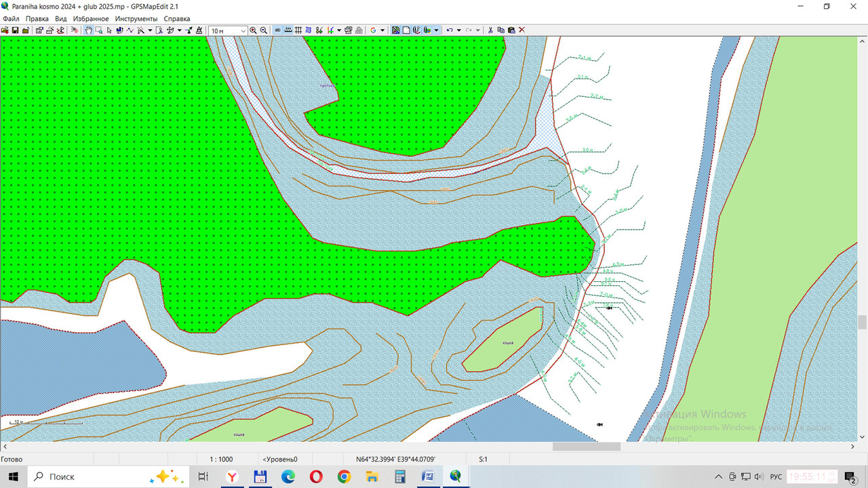Click the 'кошка' label on upper island
The height and width of the screenshot is (488, 868).
507,343
